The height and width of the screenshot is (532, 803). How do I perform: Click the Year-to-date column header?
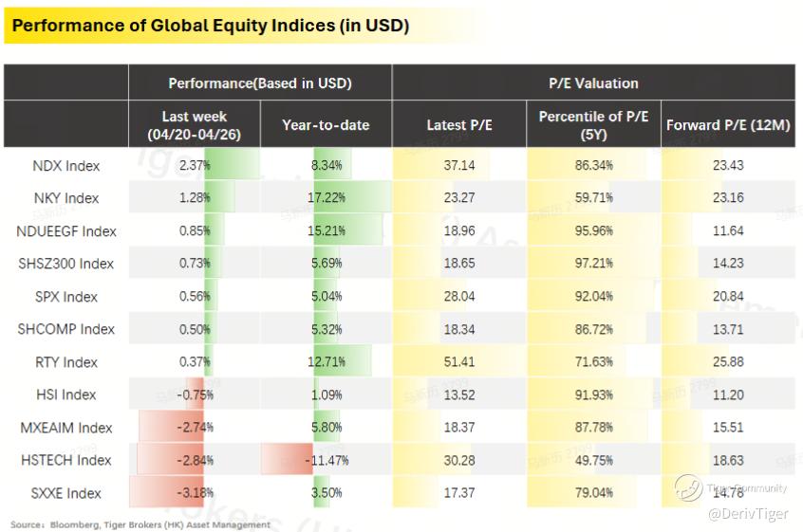326,125
